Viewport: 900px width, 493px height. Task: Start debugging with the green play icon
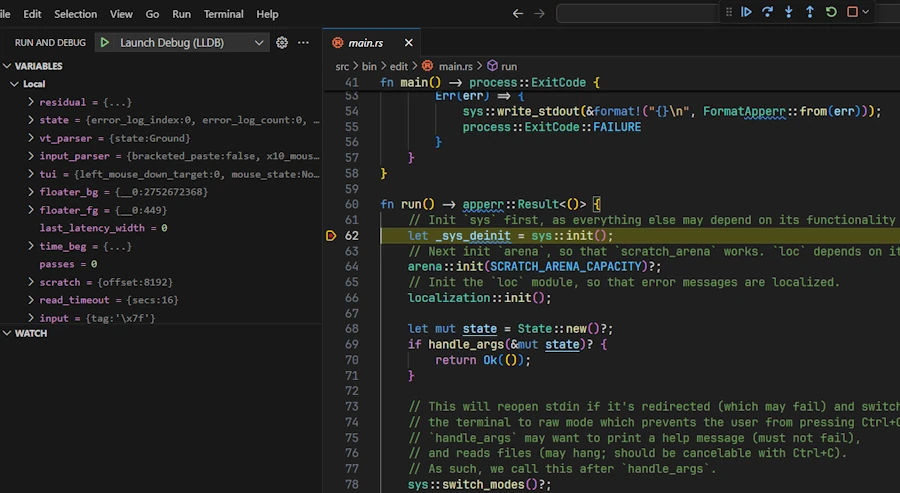(x=104, y=43)
